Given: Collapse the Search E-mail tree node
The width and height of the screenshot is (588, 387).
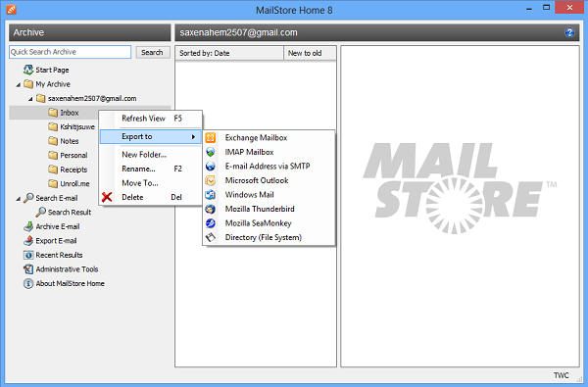Looking at the screenshot, I should [x=18, y=199].
